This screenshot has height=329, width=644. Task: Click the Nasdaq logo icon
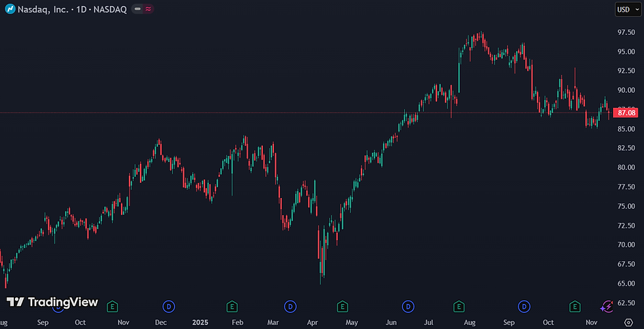point(10,9)
